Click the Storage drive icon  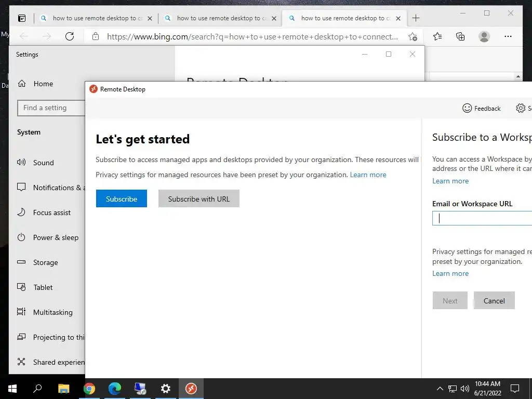[x=21, y=262]
